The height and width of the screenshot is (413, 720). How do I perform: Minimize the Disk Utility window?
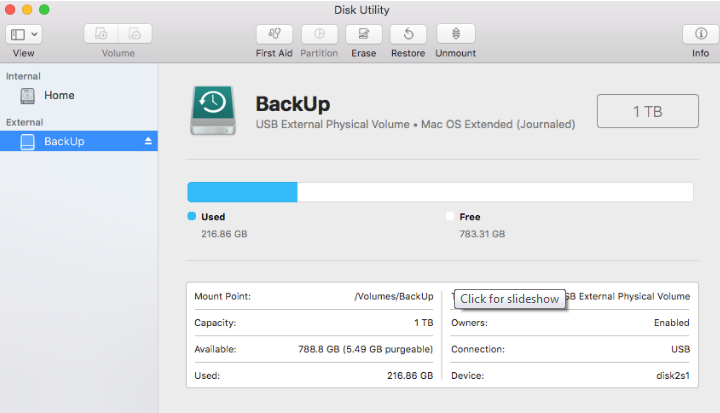[x=27, y=10]
